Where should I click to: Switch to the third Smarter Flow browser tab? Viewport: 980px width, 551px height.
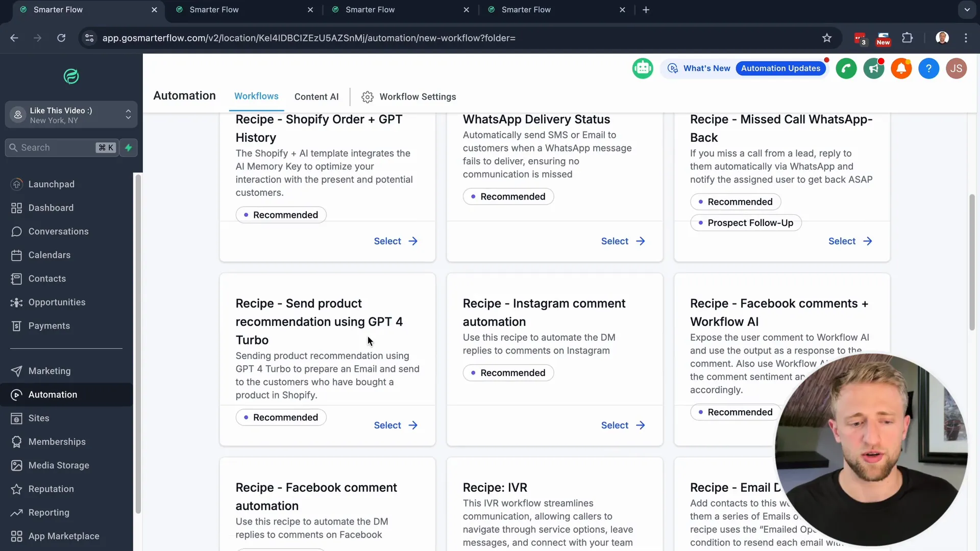pyautogui.click(x=400, y=10)
